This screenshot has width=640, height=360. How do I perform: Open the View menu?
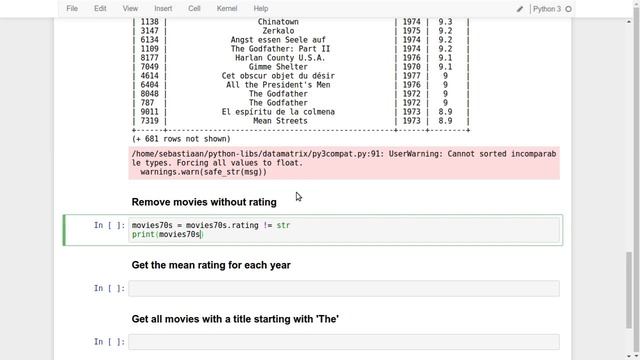pos(130,9)
